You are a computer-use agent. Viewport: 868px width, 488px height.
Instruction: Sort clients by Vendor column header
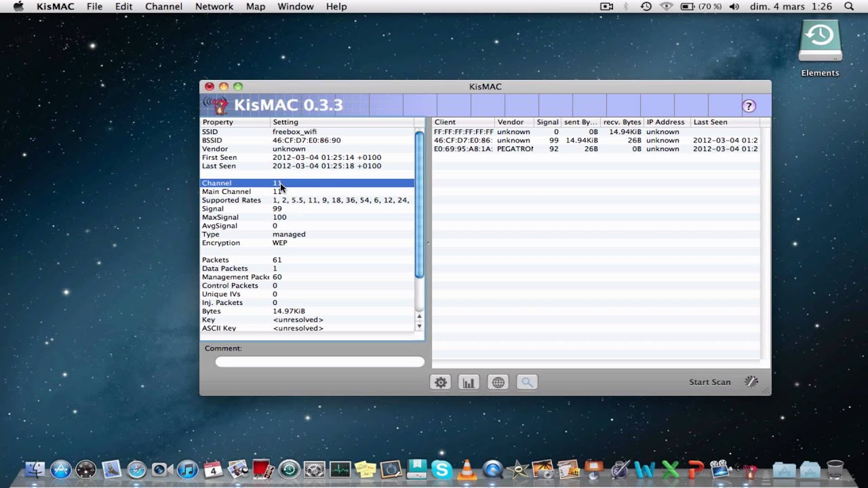click(514, 122)
